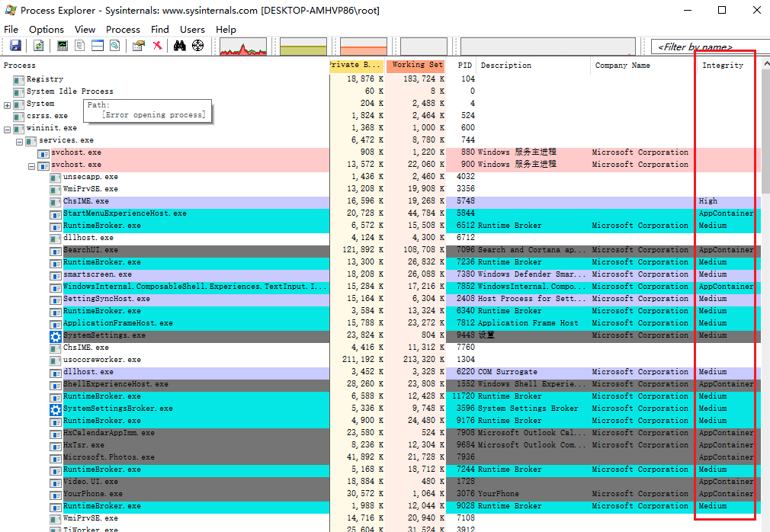Click the yellow commit history graph
Screen dimensions: 770x532
point(303,46)
